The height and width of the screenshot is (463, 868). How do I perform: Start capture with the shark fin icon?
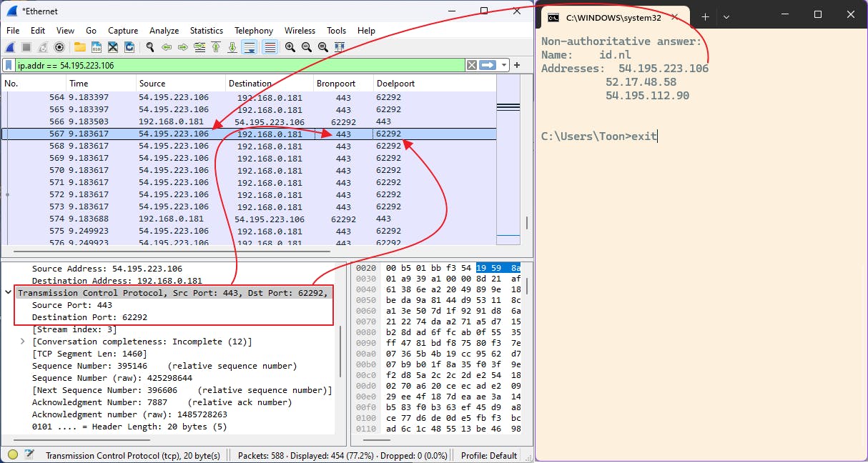(x=11, y=47)
